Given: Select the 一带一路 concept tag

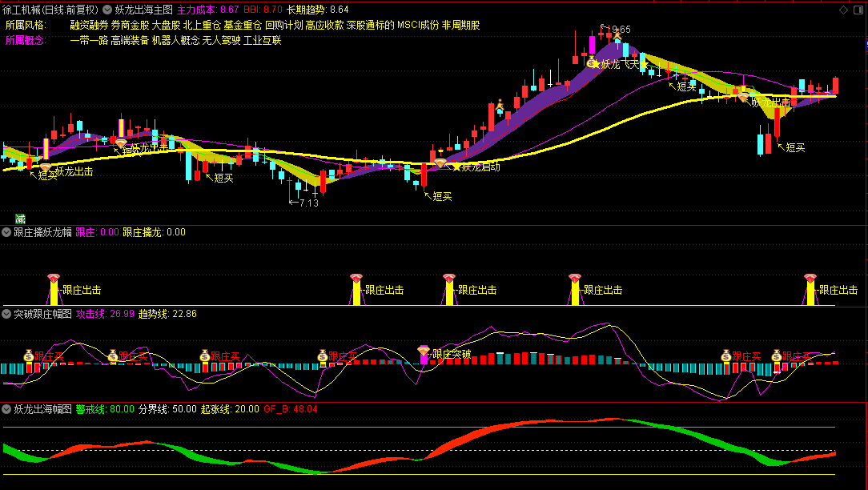Looking at the screenshot, I should pyautogui.click(x=89, y=40).
